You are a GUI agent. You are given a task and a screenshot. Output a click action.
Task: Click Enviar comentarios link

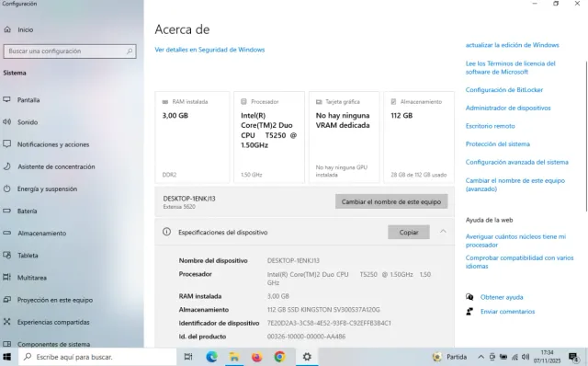point(507,311)
